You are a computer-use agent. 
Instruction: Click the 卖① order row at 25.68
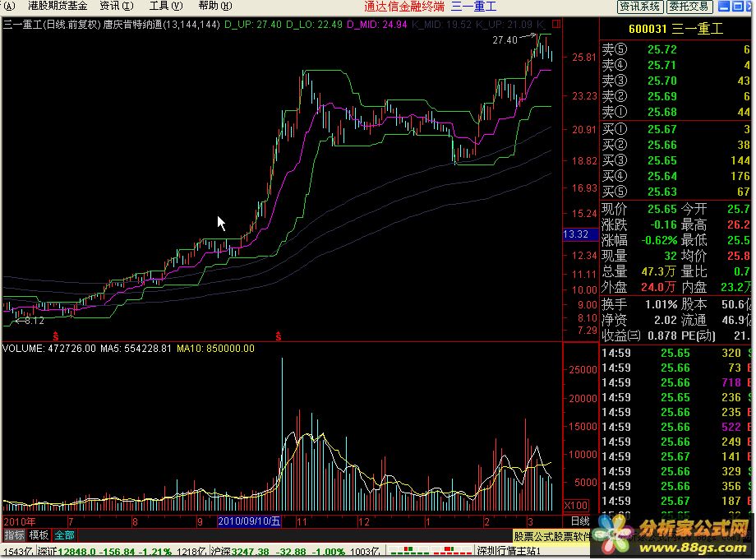676,112
